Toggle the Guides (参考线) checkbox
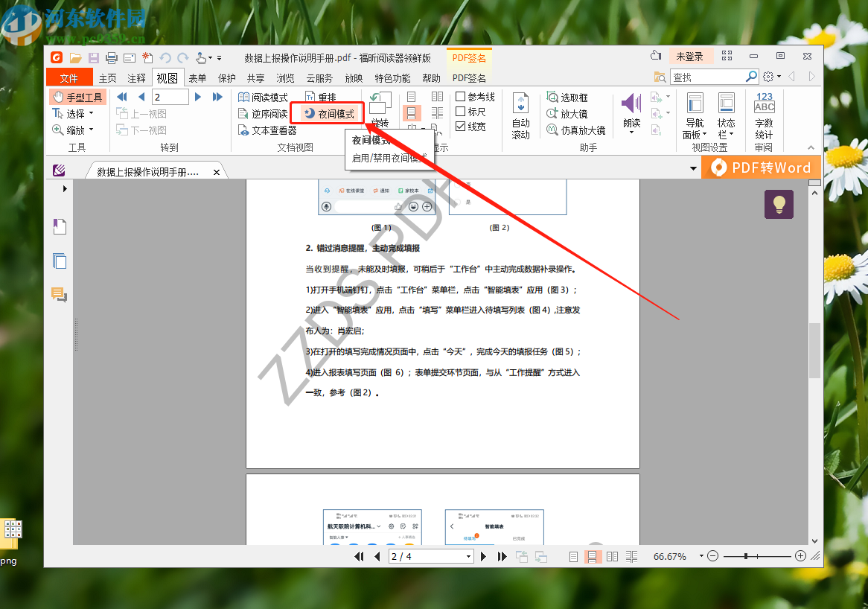Screen dimensions: 868x609 point(461,97)
